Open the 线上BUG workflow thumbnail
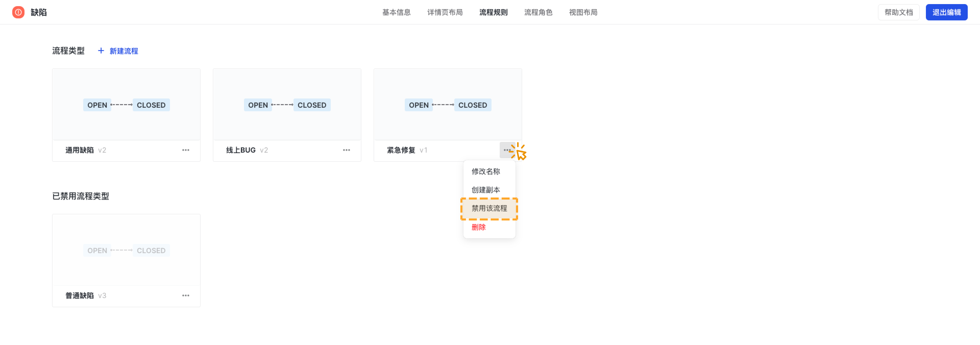 (287, 105)
